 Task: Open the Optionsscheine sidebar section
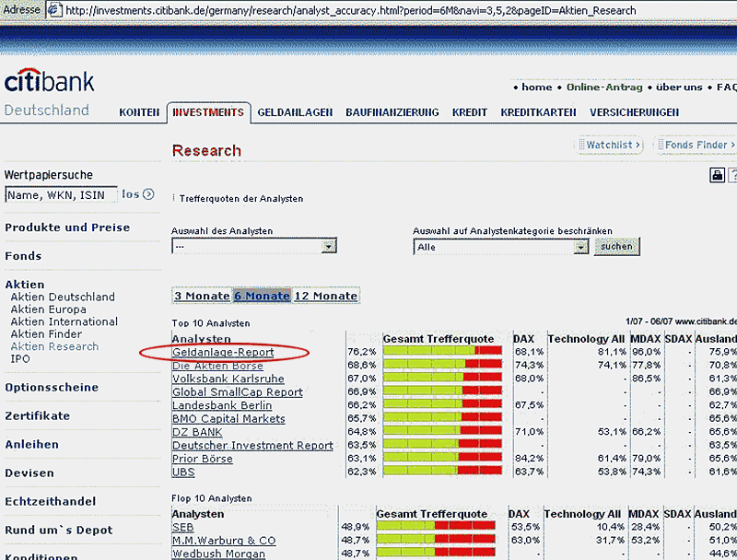pos(52,388)
